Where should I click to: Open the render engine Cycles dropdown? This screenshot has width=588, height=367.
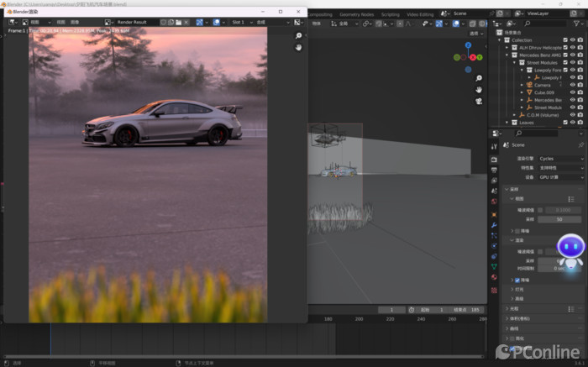point(561,158)
